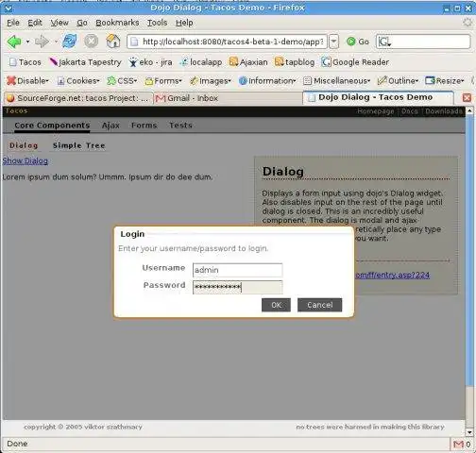Open the Tacos bookmark

pos(25,62)
